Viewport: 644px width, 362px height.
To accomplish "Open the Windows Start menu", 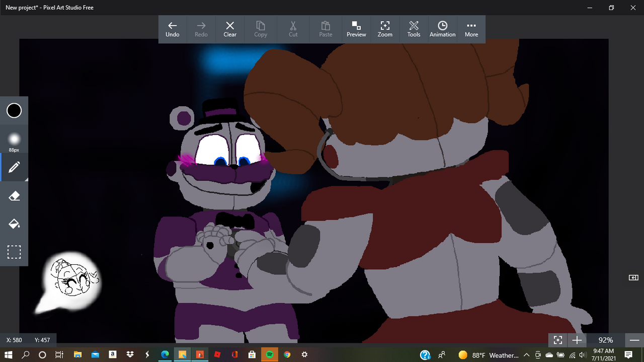I will tap(9, 354).
